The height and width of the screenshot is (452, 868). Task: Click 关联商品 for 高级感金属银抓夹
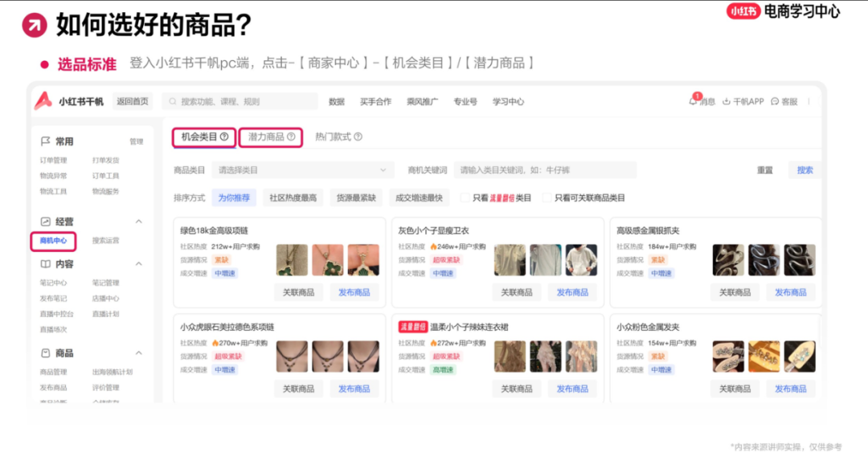[735, 292]
